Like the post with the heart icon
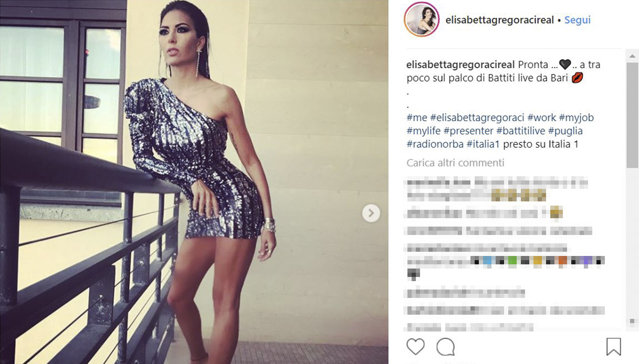The image size is (639, 364). (x=416, y=347)
